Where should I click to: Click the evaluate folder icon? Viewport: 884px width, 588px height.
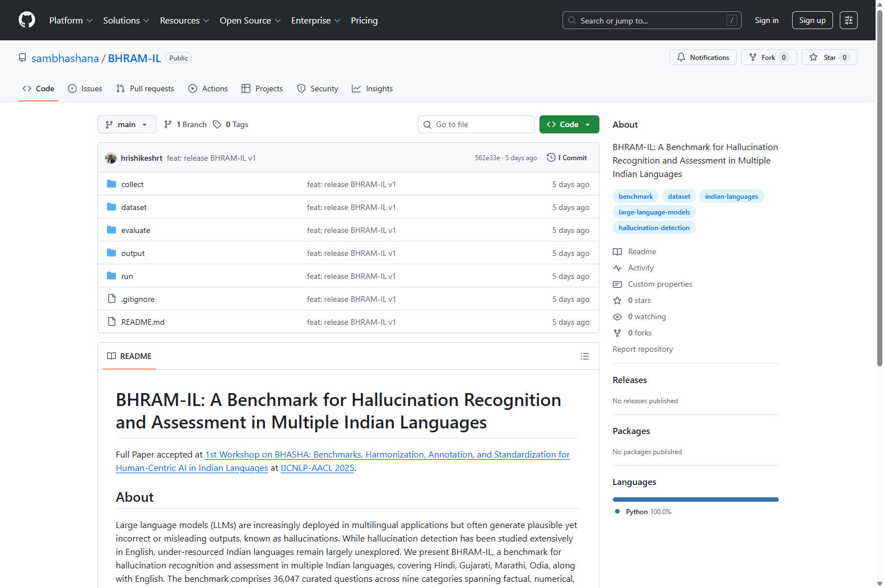point(111,230)
